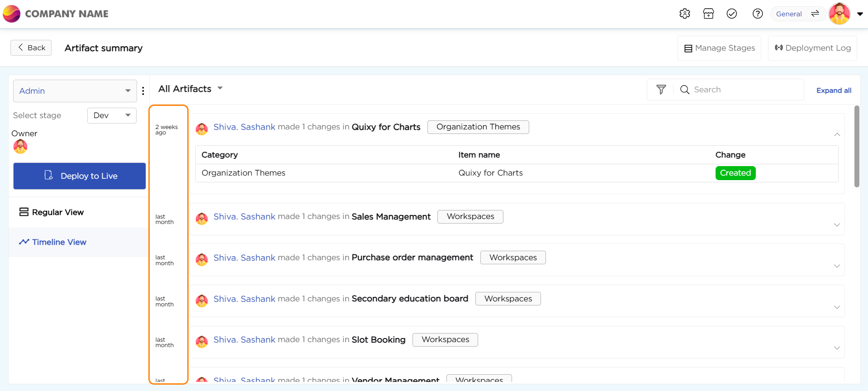Collapse the Quixy for Charts entry
Viewport: 868px width, 391px height.
pos(837,134)
